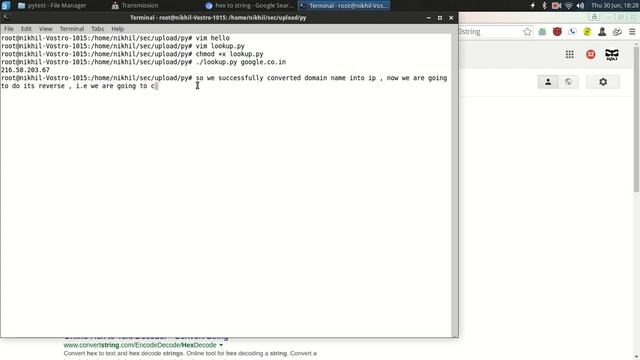Click the grey tools extension icon beside the menu
Screen dimensions: 640x360
[617, 31]
